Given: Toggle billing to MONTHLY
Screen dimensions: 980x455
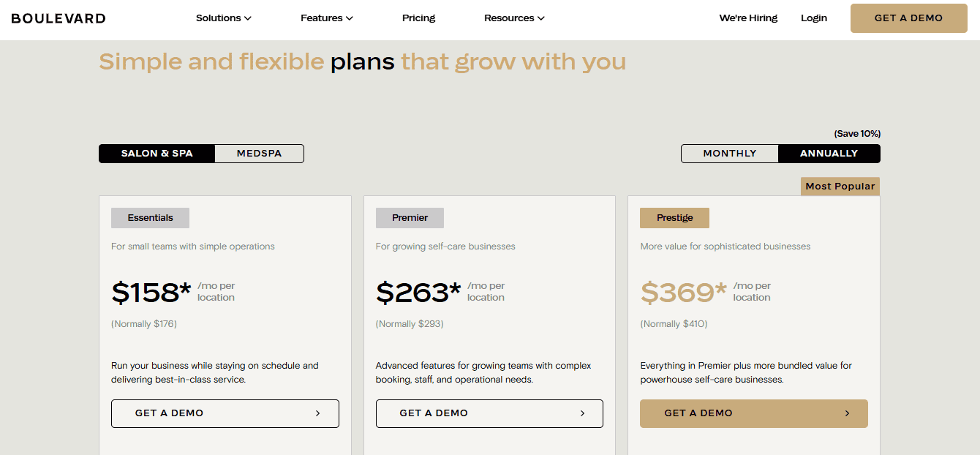Looking at the screenshot, I should pyautogui.click(x=729, y=153).
